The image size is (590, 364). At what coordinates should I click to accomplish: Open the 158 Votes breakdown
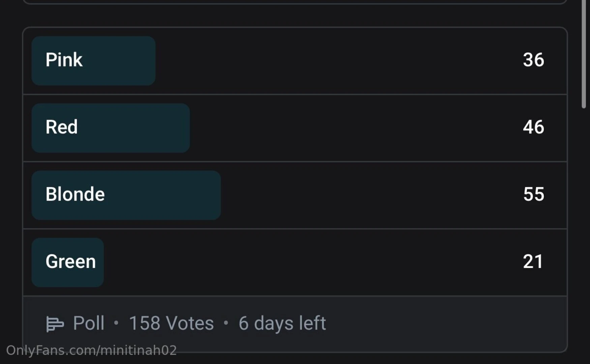(171, 323)
